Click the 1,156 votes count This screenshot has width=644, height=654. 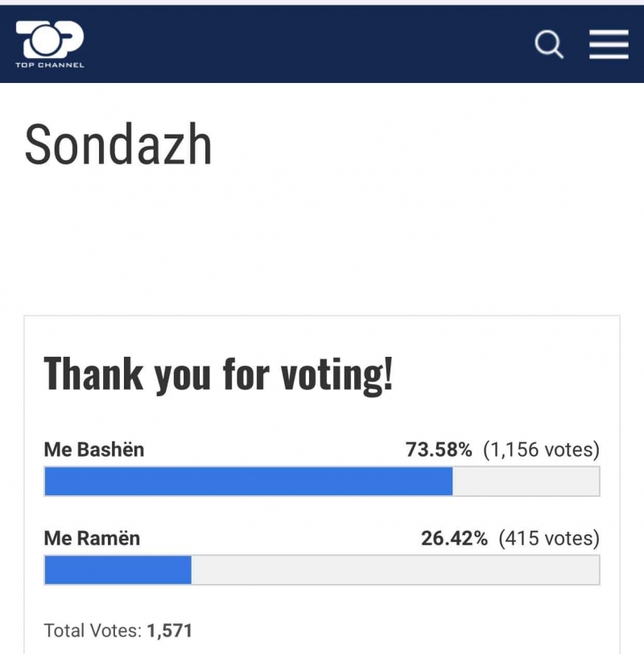pos(542,449)
